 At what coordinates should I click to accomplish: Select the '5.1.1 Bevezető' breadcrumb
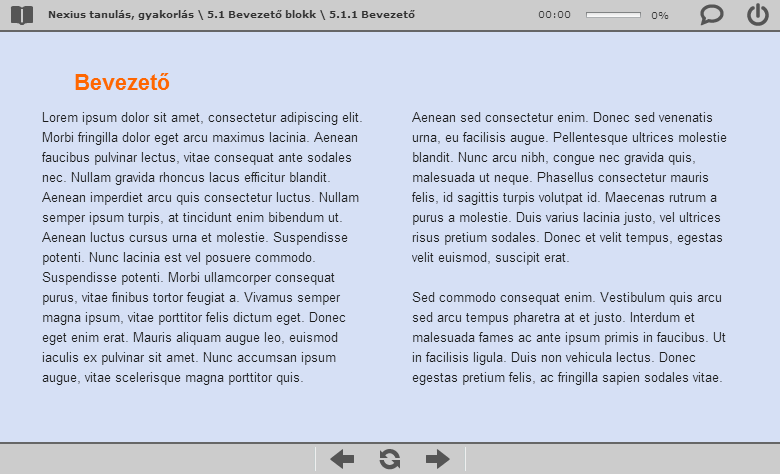[372, 15]
